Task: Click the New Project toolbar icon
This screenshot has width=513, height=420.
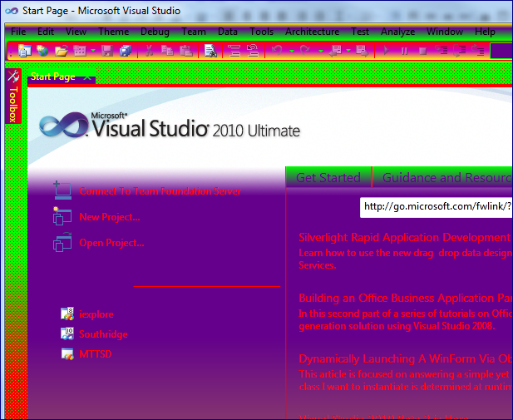Action: click(x=25, y=51)
